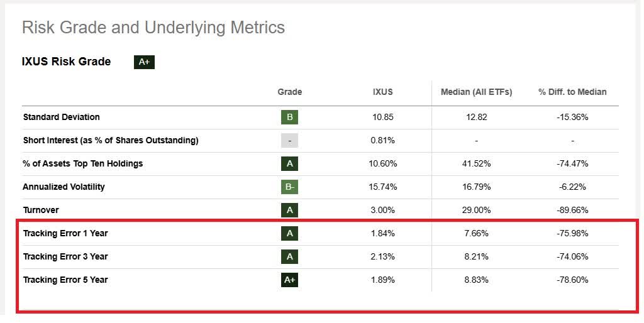This screenshot has height=323, width=644.
Task: Click the Tracking Error 1 Year A badge
Action: [289, 233]
